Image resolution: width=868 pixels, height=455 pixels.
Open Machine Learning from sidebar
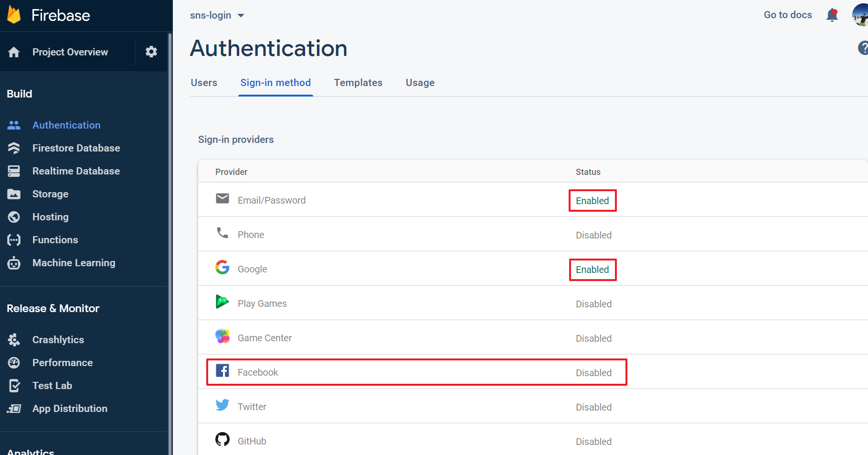click(74, 263)
